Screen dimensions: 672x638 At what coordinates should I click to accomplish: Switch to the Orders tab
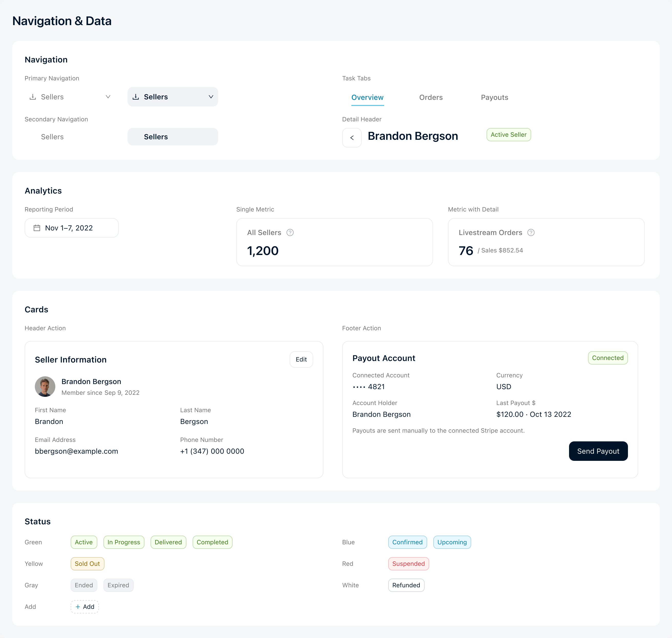[x=431, y=97]
